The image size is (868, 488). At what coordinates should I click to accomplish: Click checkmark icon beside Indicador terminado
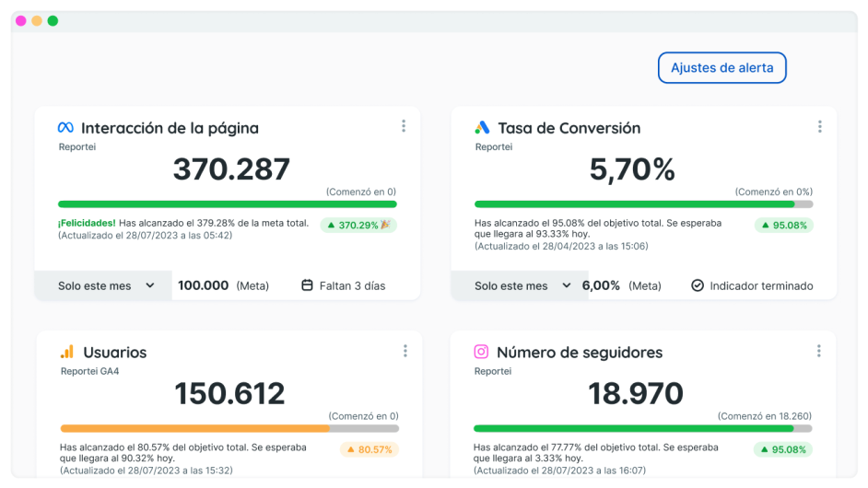[698, 285]
